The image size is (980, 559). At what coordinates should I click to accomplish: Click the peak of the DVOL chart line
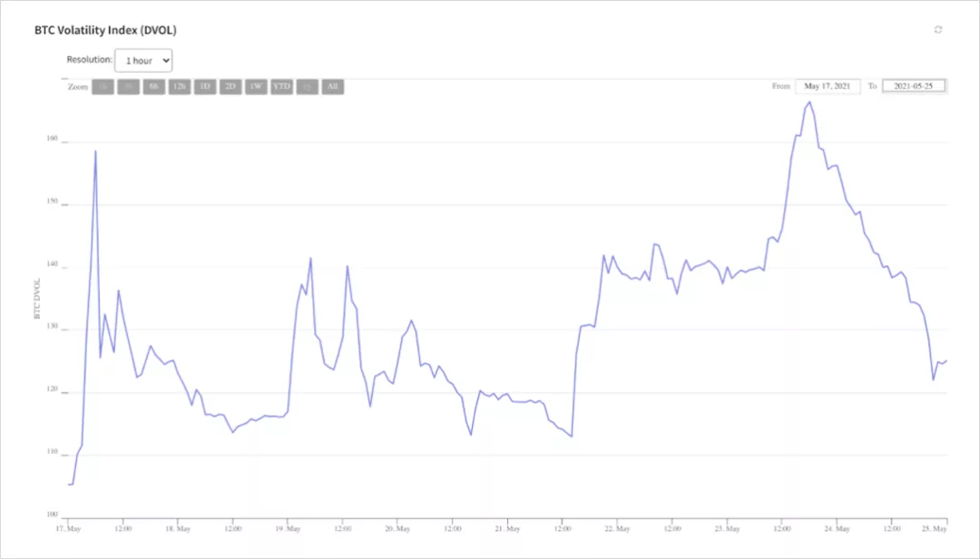click(x=808, y=103)
